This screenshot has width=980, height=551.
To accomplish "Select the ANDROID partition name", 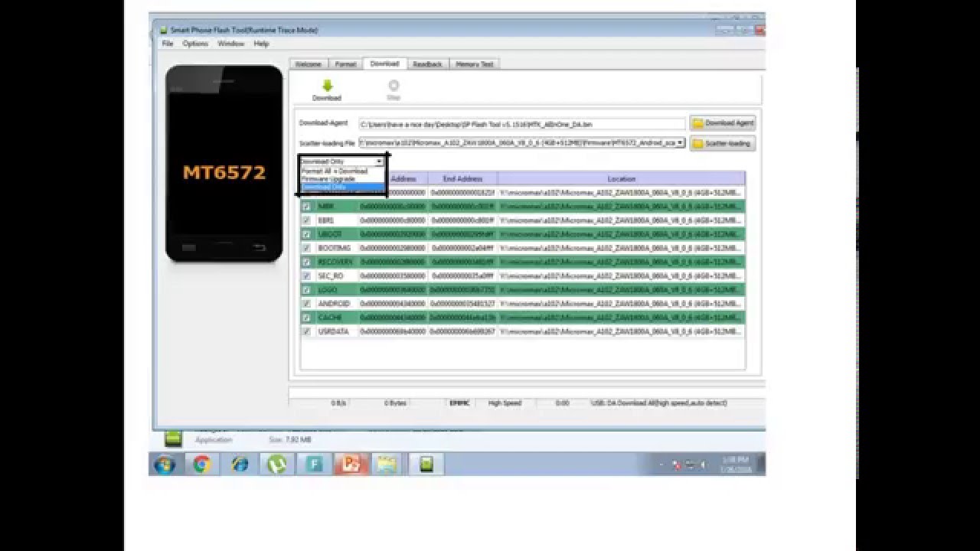I will 334,304.
